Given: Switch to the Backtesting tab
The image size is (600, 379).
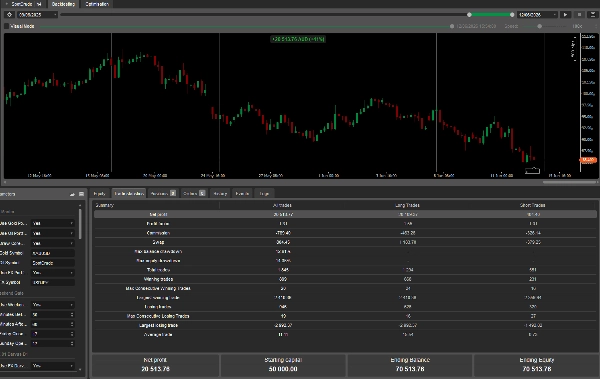Looking at the screenshot, I should (x=63, y=4).
